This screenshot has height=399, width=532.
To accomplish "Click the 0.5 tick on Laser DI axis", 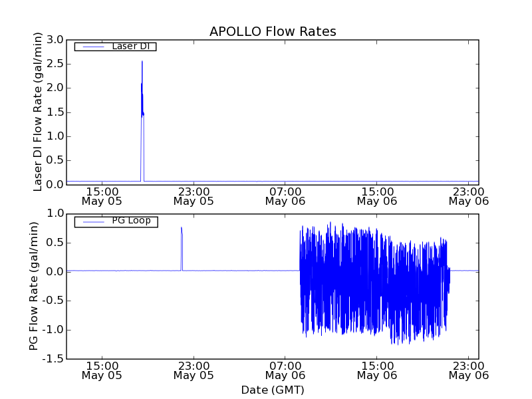I will click(x=55, y=160).
